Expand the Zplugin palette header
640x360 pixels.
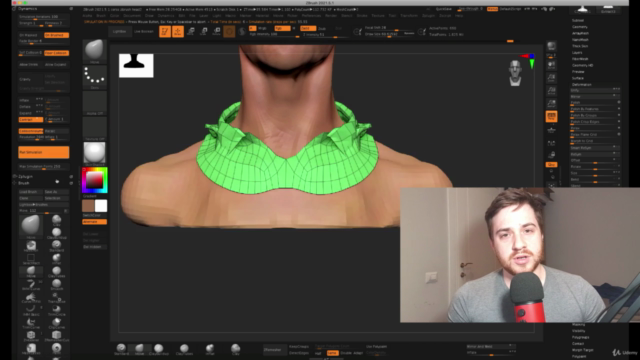(x=25, y=177)
